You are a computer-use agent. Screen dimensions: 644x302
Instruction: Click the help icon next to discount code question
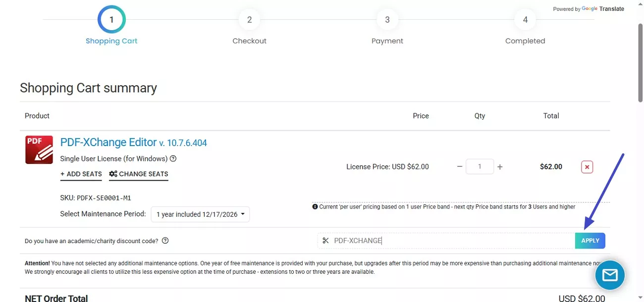pyautogui.click(x=165, y=241)
